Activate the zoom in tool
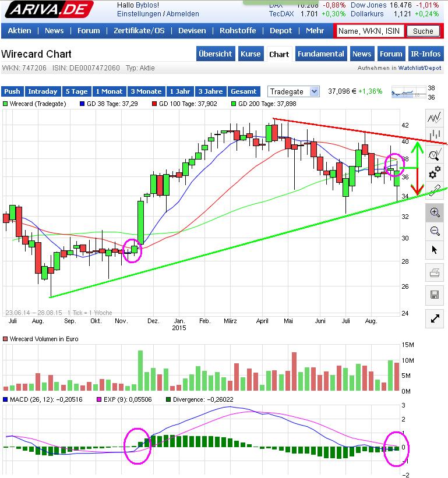This screenshot has width=448, height=478. click(435, 213)
